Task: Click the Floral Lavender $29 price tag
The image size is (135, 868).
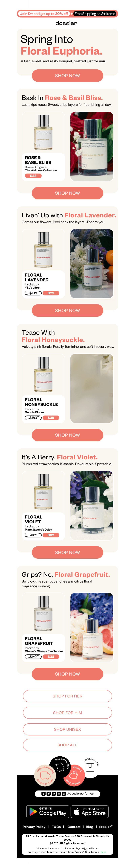Action: (51, 293)
